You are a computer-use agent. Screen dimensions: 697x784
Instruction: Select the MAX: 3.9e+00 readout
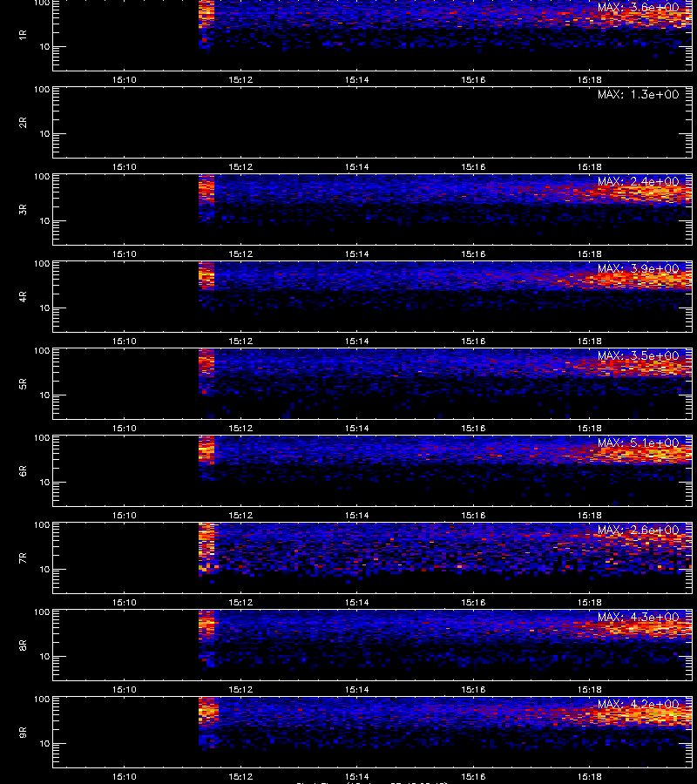click(639, 268)
